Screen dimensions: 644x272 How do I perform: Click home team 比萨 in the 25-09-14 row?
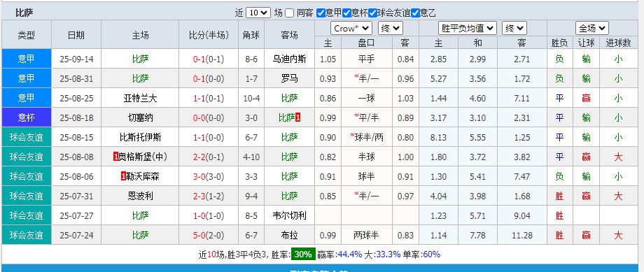141,59
